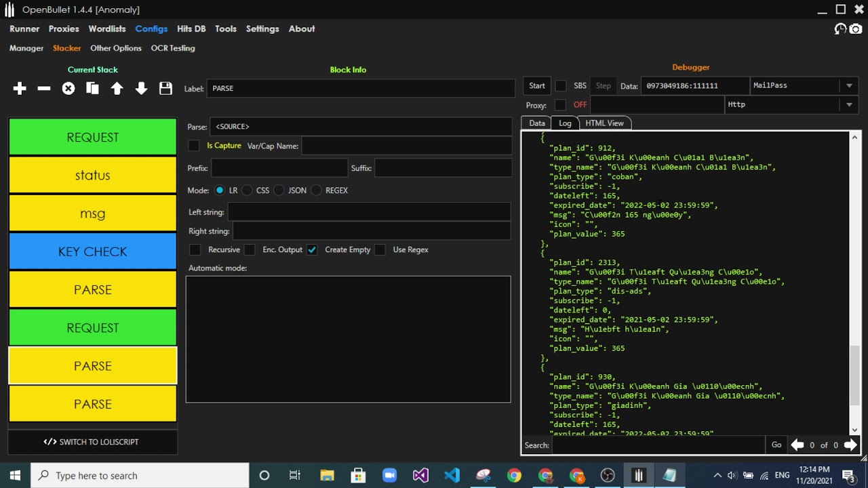This screenshot has width=868, height=488.
Task: Show hidden tray icons chevron
Action: click(717, 475)
